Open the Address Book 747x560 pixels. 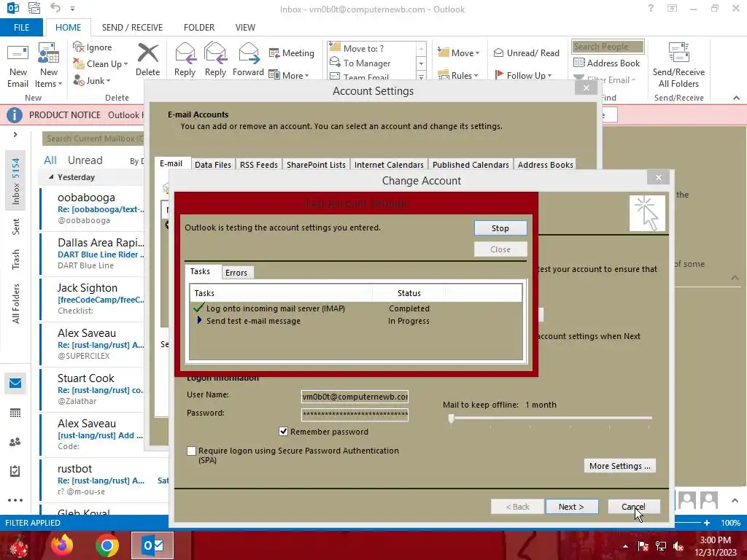pyautogui.click(x=607, y=63)
